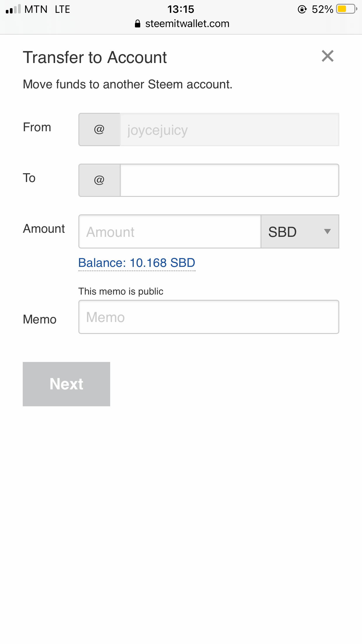Tap the steemitwallet.com address bar

coord(187,24)
